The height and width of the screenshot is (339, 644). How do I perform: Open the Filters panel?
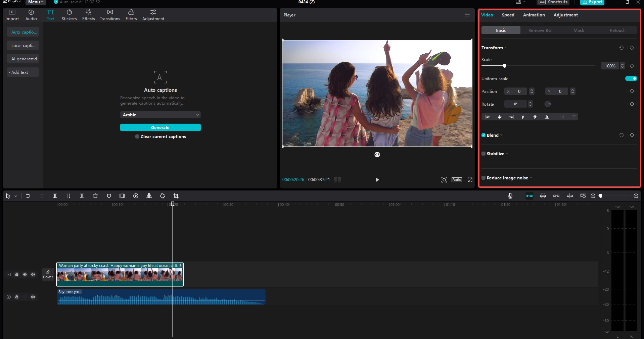click(131, 14)
